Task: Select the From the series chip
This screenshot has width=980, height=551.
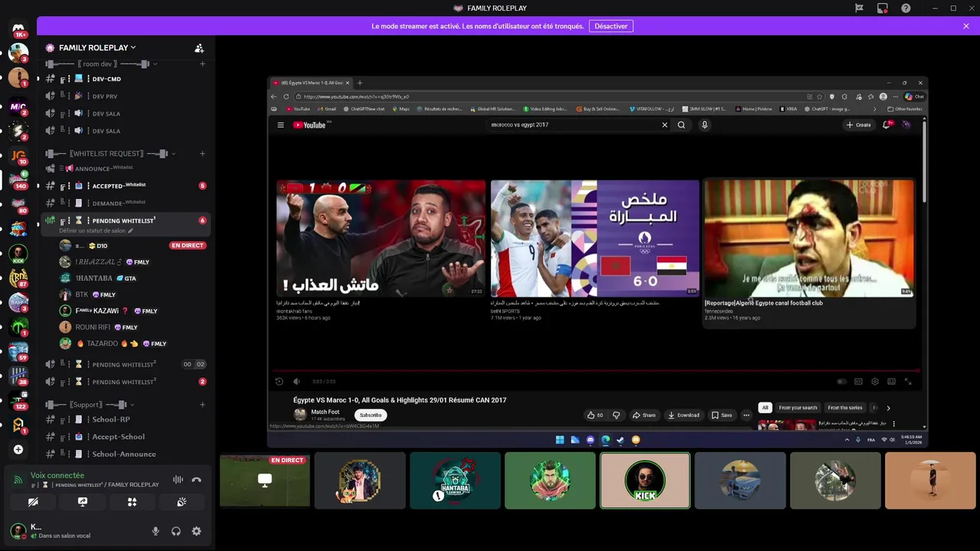Action: point(844,408)
